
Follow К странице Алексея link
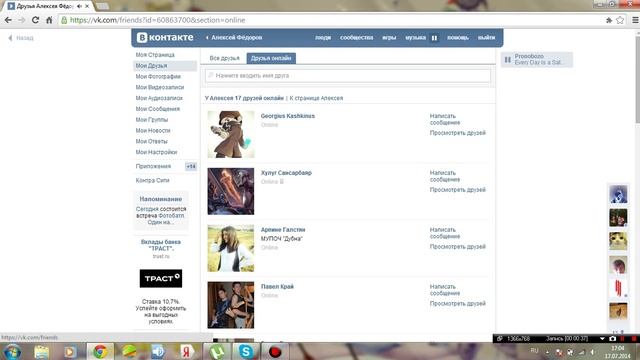[x=316, y=98]
